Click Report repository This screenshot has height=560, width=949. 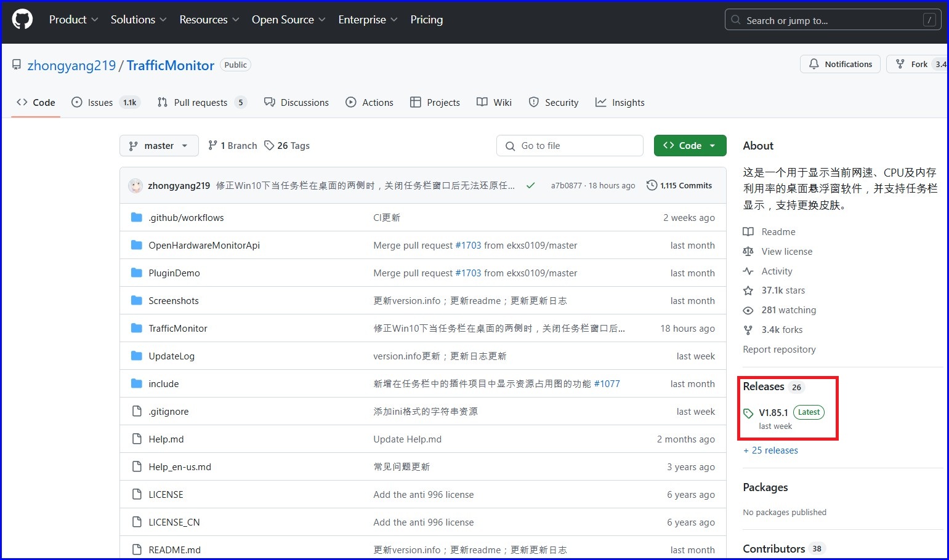pos(779,349)
